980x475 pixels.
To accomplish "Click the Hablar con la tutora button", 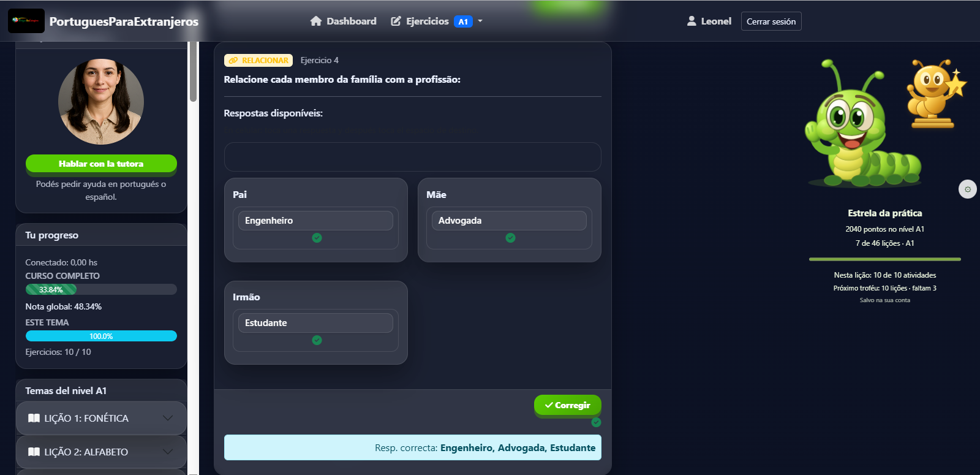I will [101, 164].
